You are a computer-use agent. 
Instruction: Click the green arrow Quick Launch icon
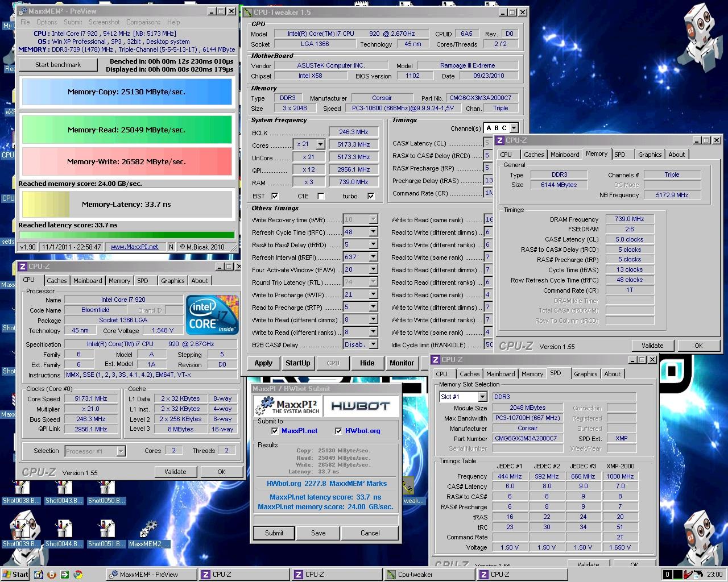65,575
